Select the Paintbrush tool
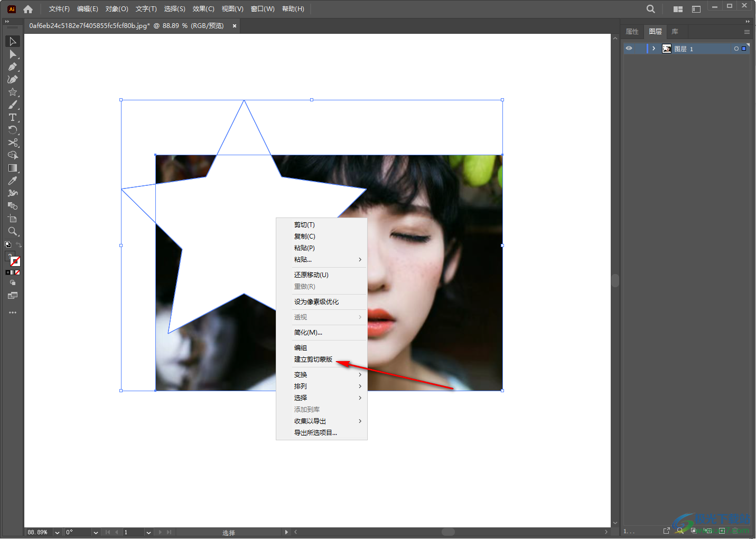 [x=13, y=105]
